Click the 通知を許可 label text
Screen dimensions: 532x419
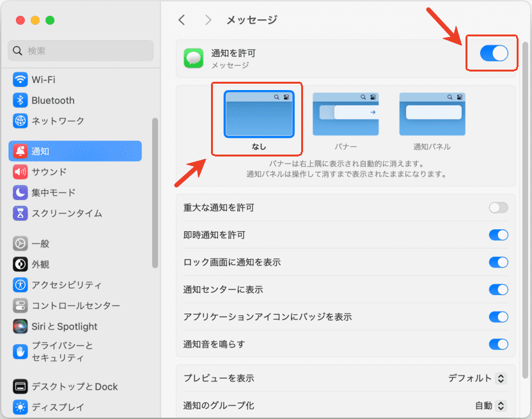(x=233, y=53)
